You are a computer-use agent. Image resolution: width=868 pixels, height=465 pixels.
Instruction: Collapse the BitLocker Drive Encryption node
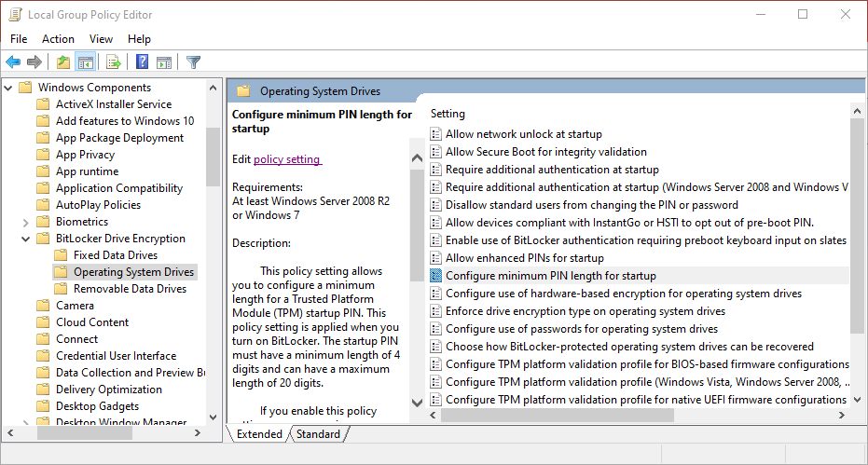pos(25,239)
